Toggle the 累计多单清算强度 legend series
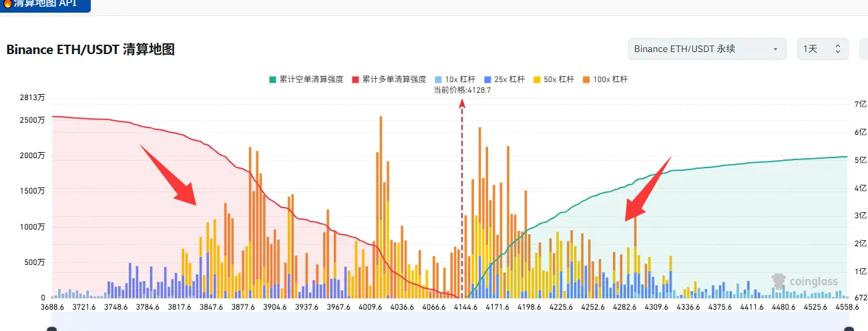The image size is (868, 331). pyautogui.click(x=389, y=79)
